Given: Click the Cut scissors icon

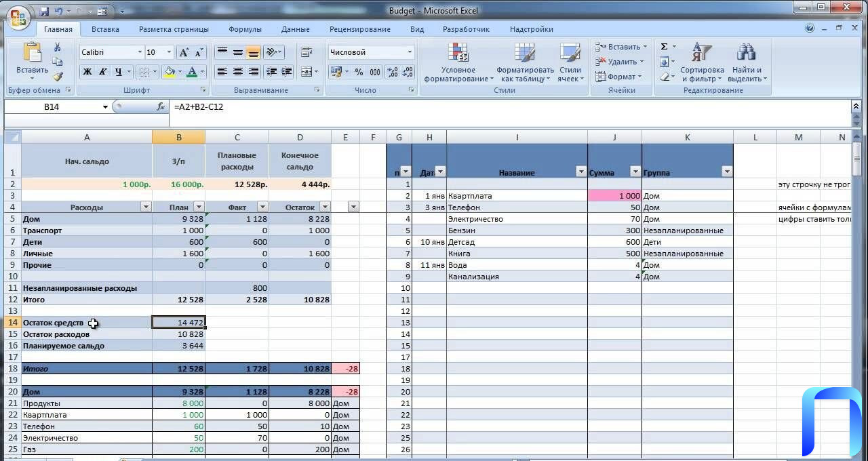Looking at the screenshot, I should pyautogui.click(x=58, y=47).
